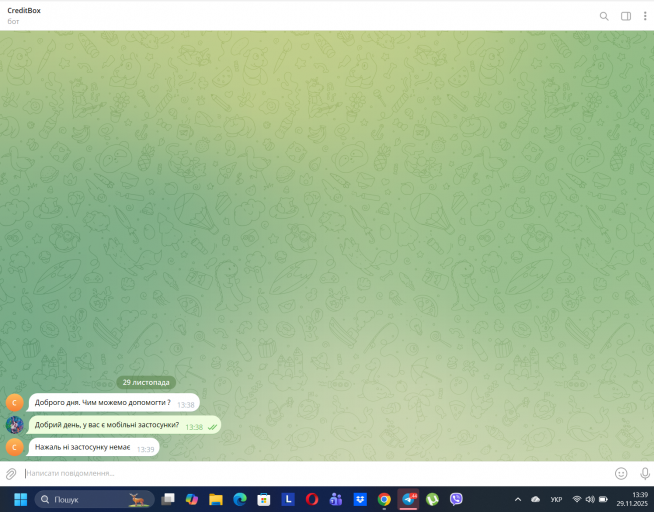Open File Explorer from the taskbar

(x=216, y=499)
